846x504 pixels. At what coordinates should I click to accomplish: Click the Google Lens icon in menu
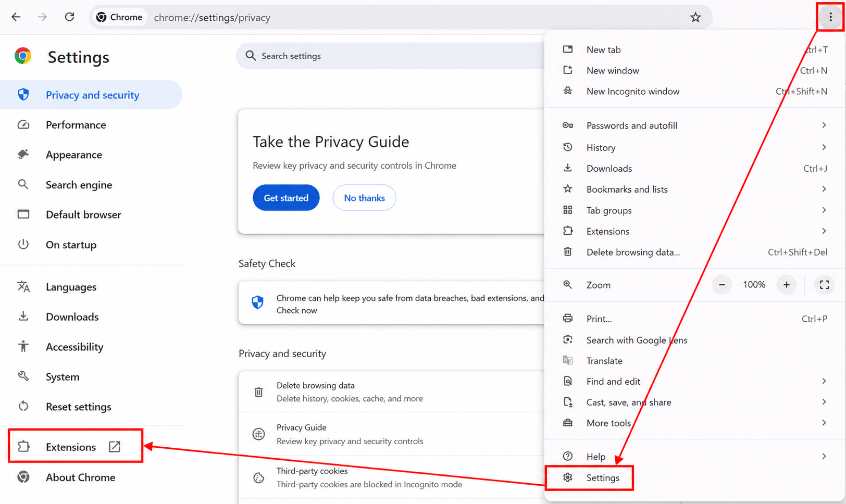(x=568, y=339)
